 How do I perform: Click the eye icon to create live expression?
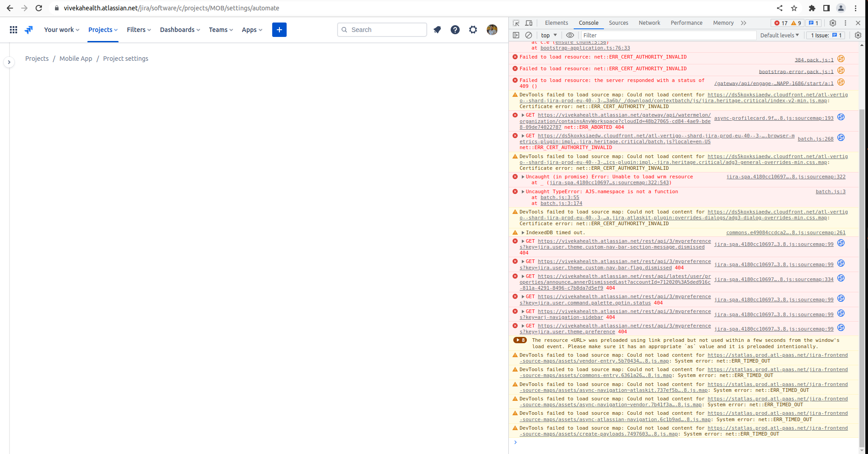pyautogui.click(x=571, y=35)
